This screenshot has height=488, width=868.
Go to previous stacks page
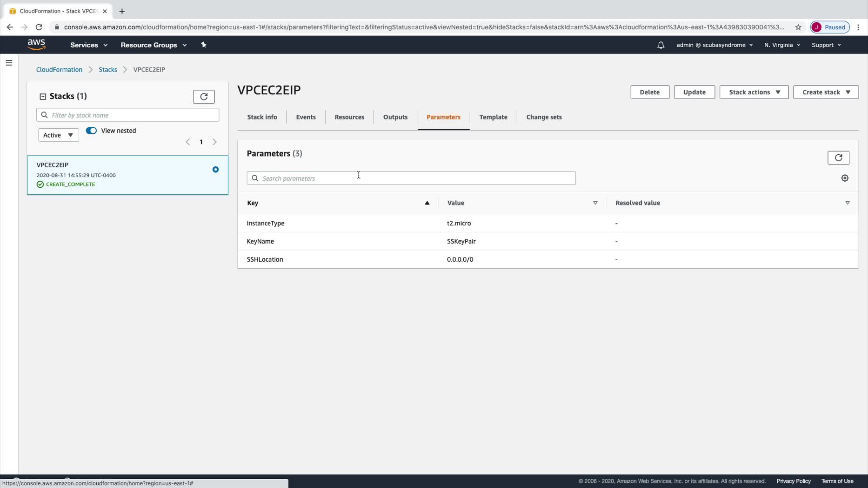[x=187, y=142]
